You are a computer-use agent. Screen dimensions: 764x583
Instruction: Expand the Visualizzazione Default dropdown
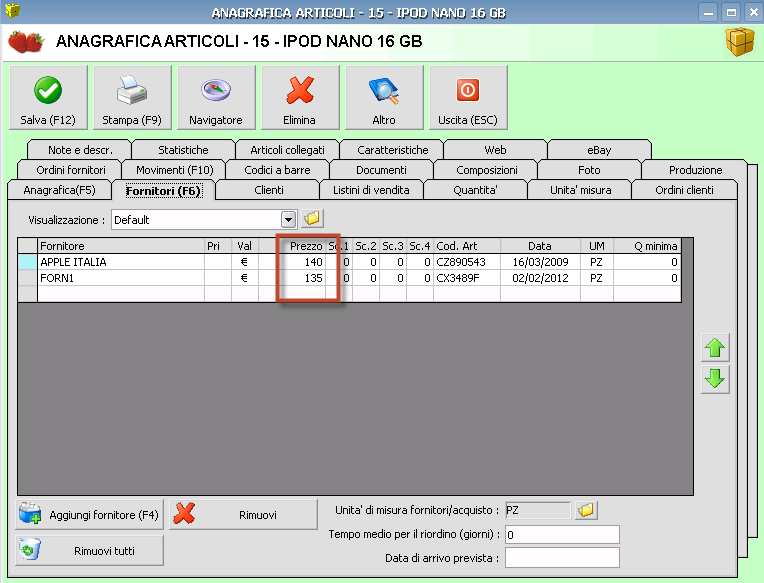point(288,220)
